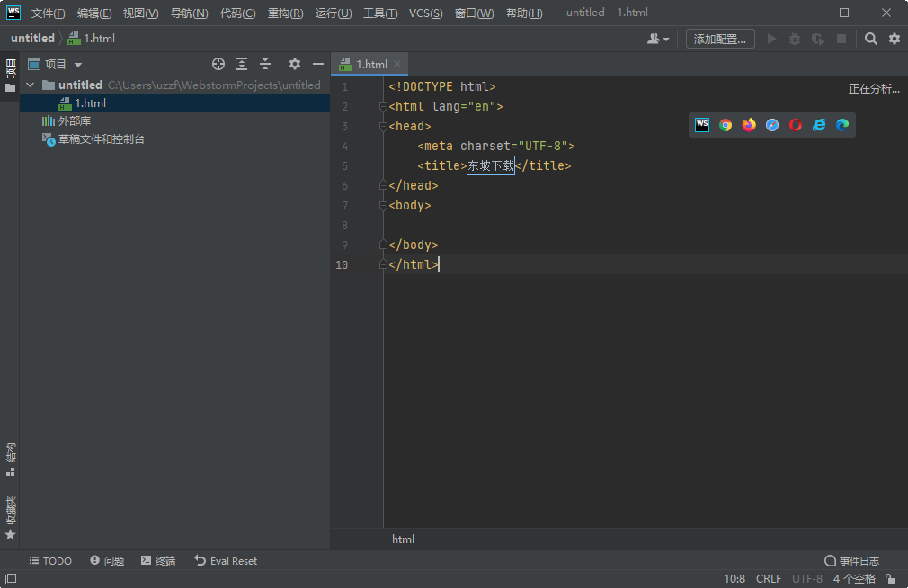Click the CRLF line separator status
This screenshot has width=908, height=588.
tap(769, 579)
